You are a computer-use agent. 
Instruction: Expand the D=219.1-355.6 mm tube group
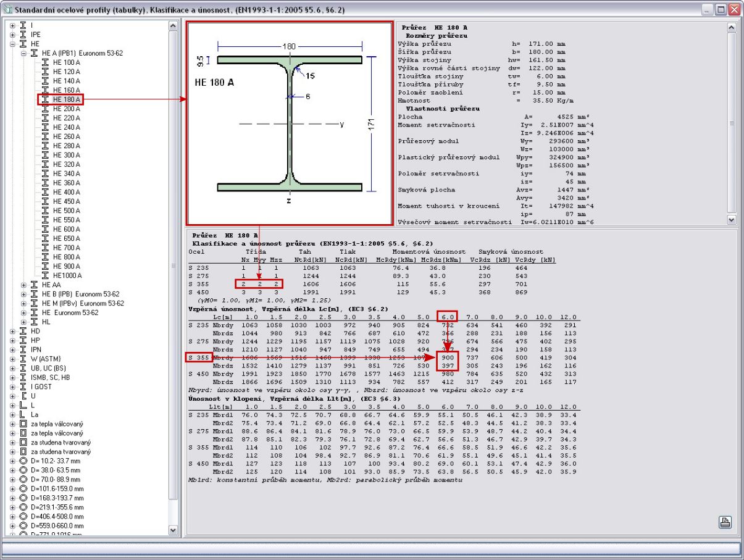tap(13, 507)
